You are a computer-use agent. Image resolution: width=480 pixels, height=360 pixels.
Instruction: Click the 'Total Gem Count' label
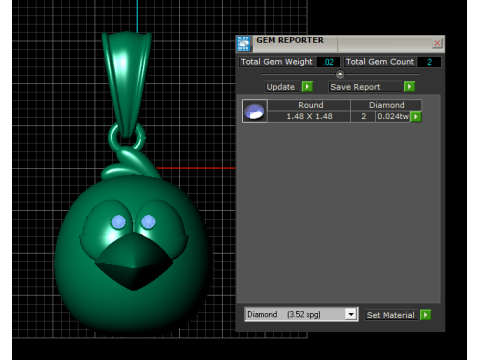(380, 62)
